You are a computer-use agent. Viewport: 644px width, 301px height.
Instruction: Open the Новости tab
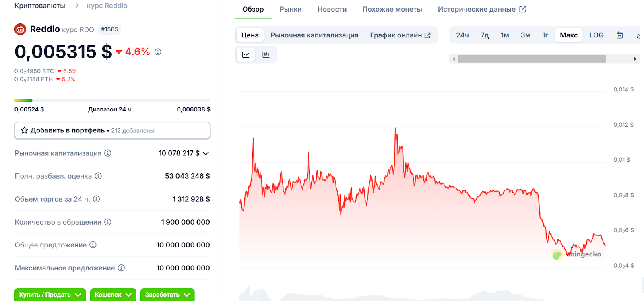pos(332,9)
